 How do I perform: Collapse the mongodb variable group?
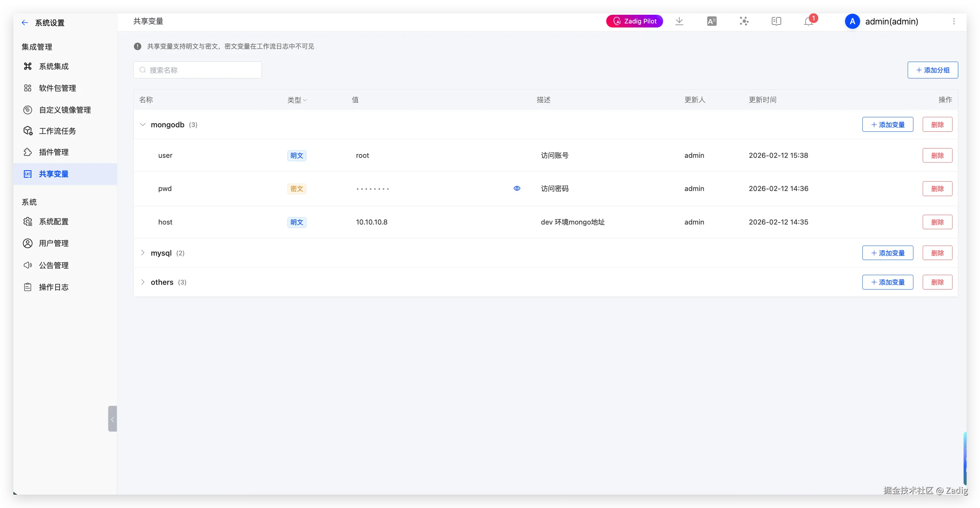(143, 124)
